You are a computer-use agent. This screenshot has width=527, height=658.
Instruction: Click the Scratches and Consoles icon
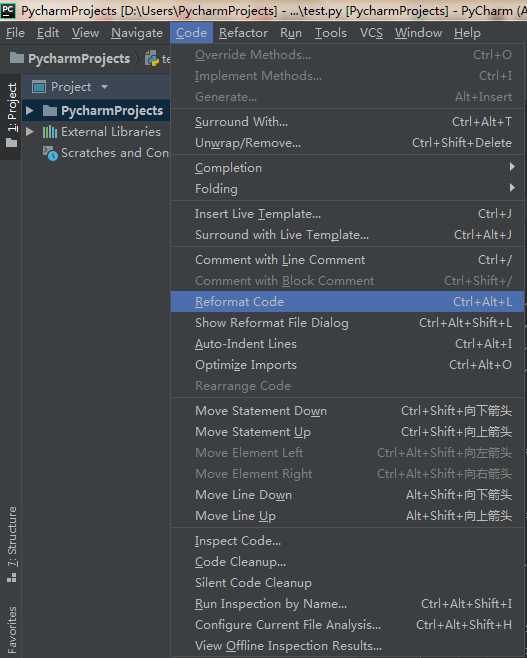click(x=50, y=153)
